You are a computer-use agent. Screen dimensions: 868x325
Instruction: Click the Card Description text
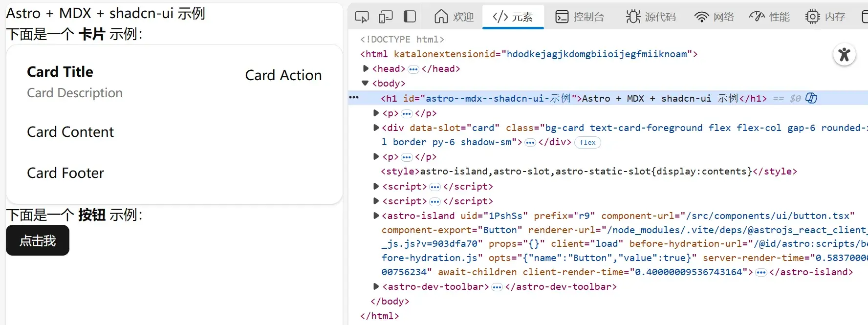point(75,93)
